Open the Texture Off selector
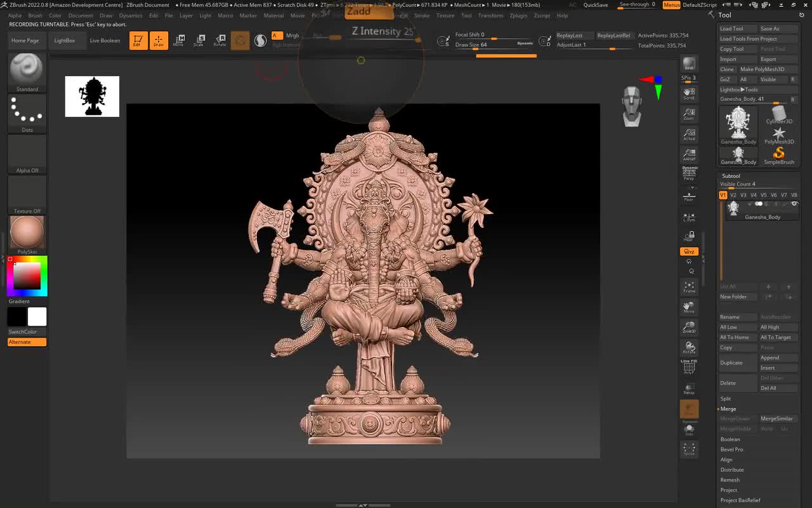 [x=27, y=194]
